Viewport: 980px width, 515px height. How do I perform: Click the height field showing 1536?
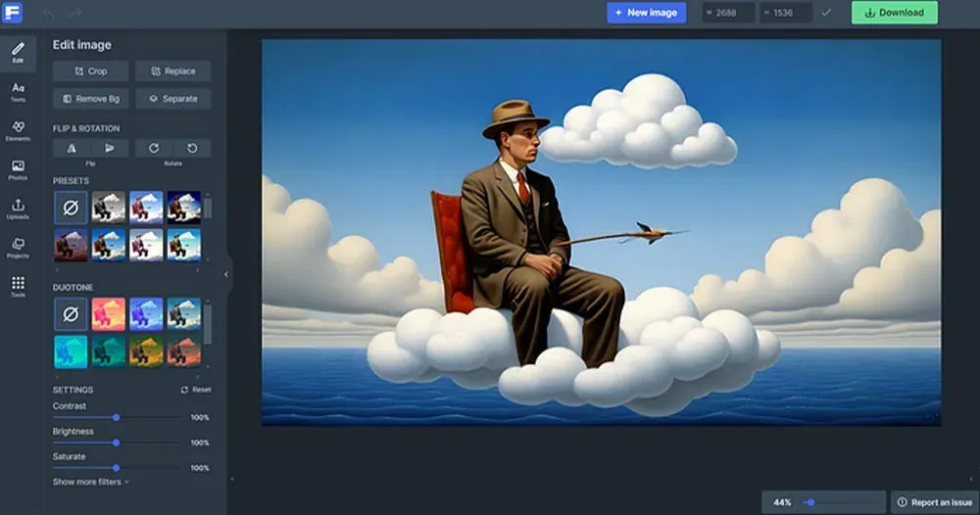pos(786,13)
